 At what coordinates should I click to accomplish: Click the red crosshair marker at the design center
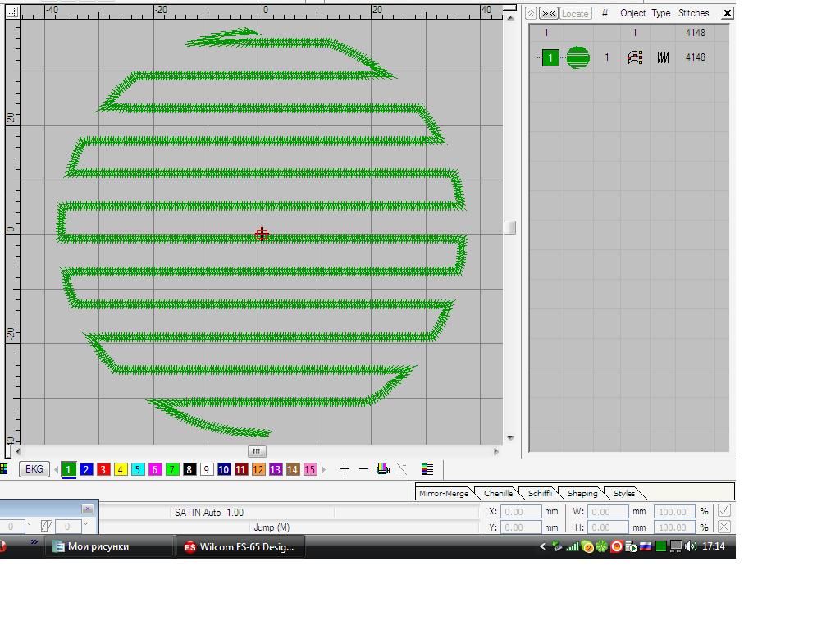(x=262, y=235)
